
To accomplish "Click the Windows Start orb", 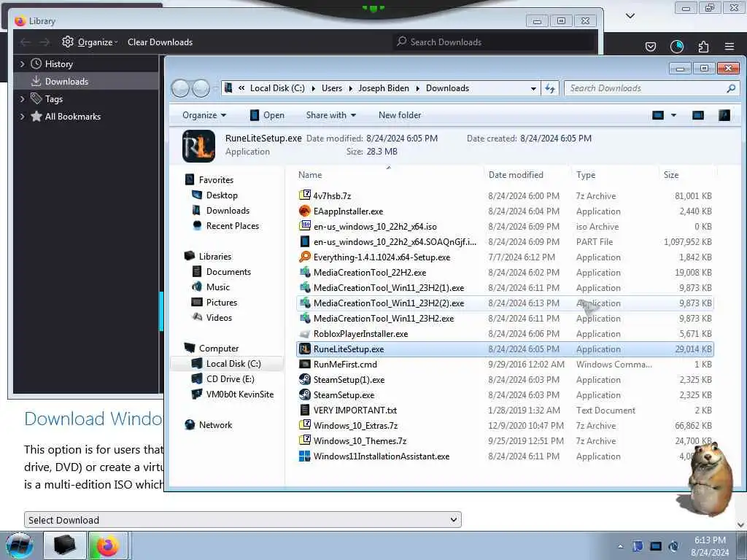I will (19, 545).
